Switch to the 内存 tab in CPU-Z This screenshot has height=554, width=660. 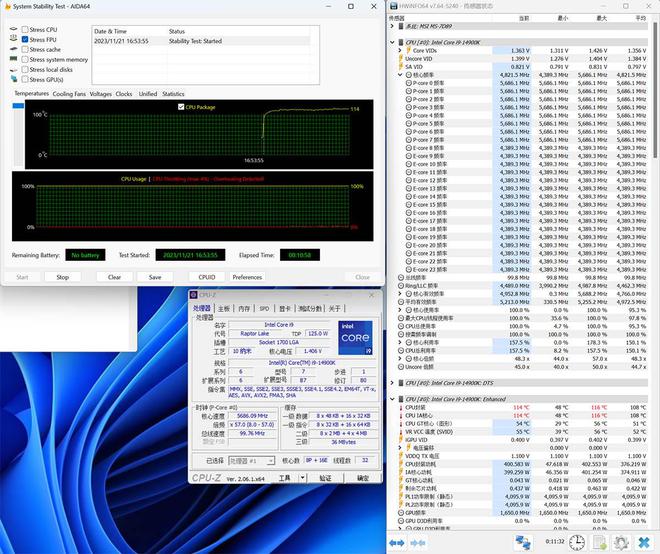[244, 309]
